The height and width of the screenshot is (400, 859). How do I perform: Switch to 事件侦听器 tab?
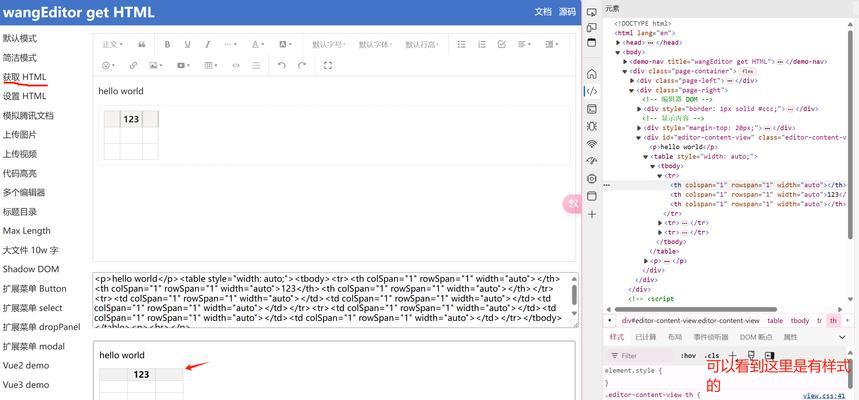click(711, 337)
